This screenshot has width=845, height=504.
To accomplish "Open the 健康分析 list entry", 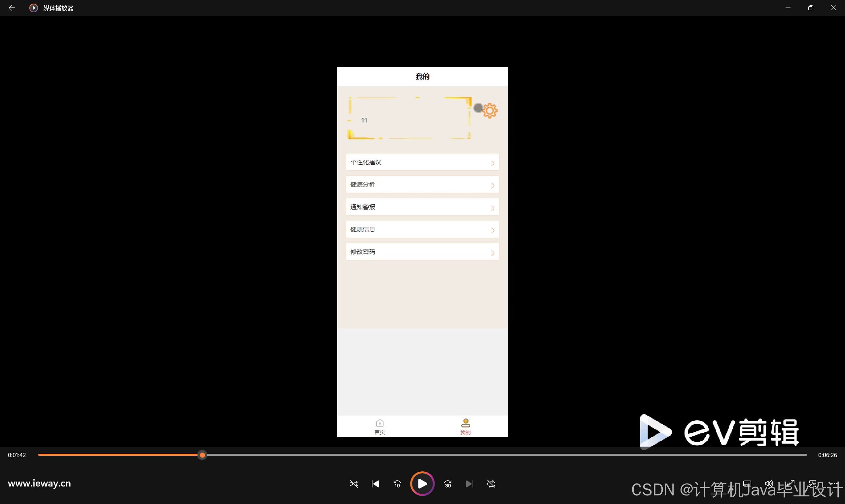I will (x=422, y=185).
